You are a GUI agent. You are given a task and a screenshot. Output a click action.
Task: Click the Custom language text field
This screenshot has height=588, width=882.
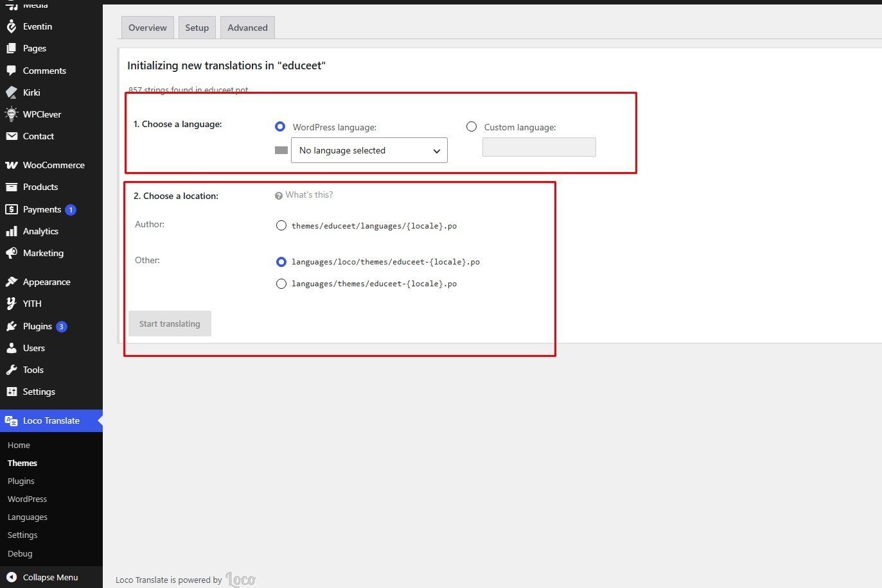click(539, 147)
